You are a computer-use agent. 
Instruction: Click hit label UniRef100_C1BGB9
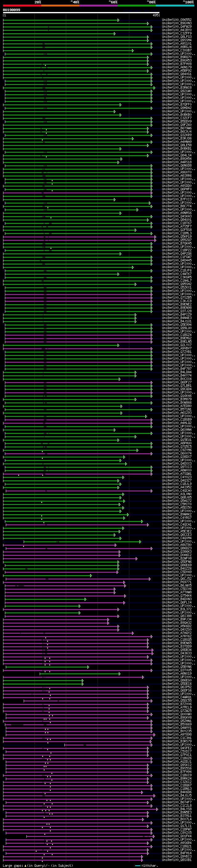click(177, 419)
